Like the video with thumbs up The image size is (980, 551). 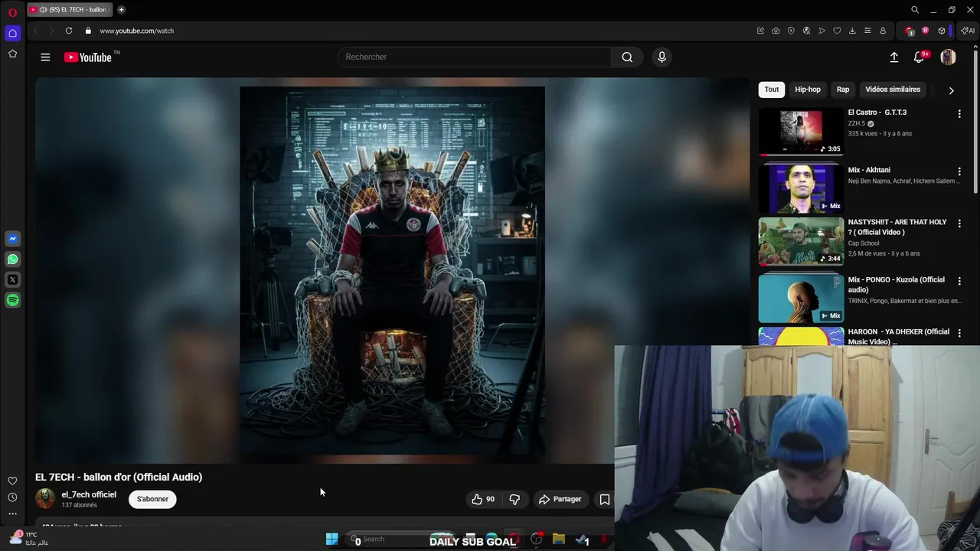point(483,499)
